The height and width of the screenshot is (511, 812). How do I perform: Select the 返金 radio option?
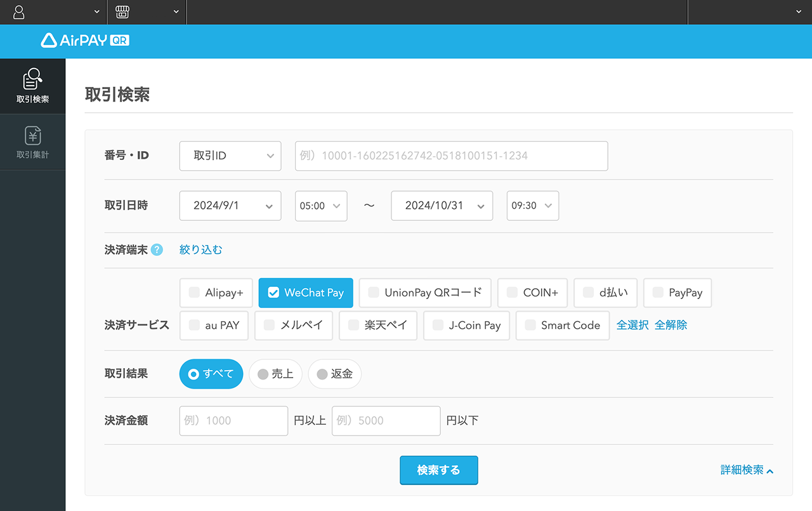click(334, 374)
